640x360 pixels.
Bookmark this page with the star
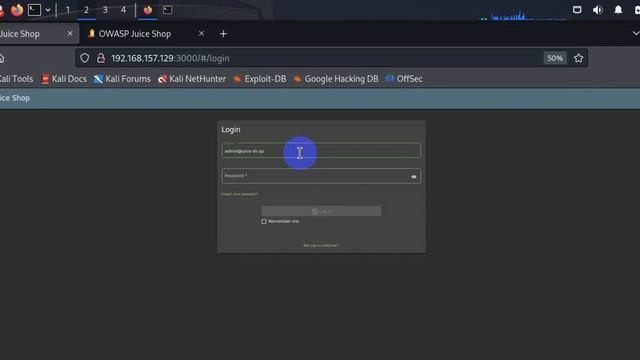coord(578,58)
